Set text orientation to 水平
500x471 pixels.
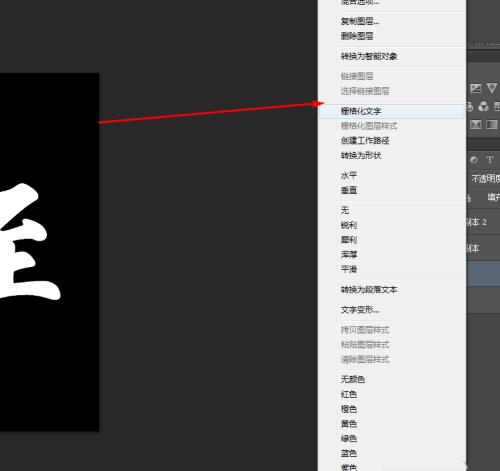pyautogui.click(x=349, y=175)
